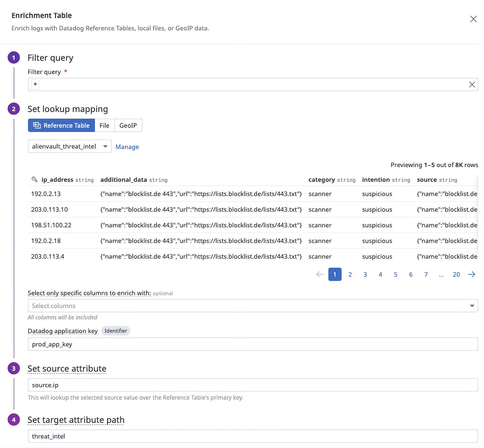Select the 192.0.2.18 IP cell
The image size is (484, 448).
46,241
